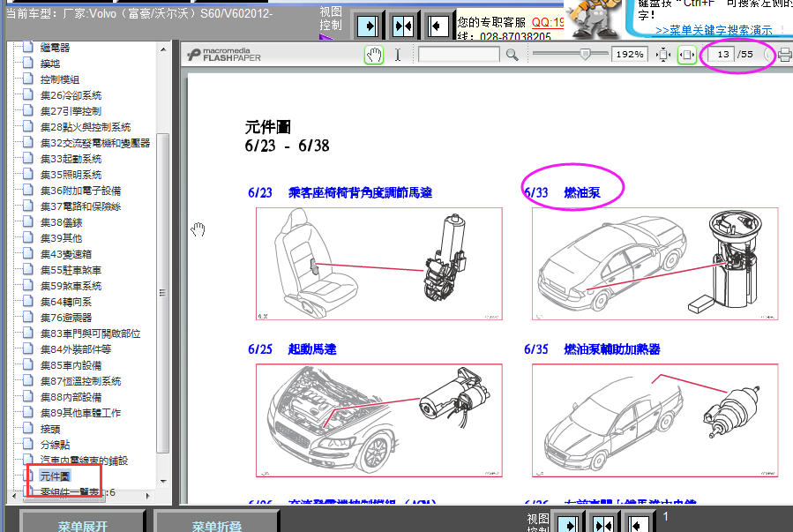The width and height of the screenshot is (793, 532).
Task: Click top view control right-arrow icon
Action: [x=368, y=26]
